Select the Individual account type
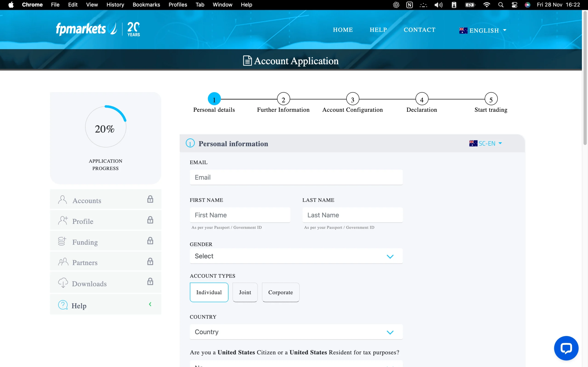588x367 pixels. click(209, 292)
